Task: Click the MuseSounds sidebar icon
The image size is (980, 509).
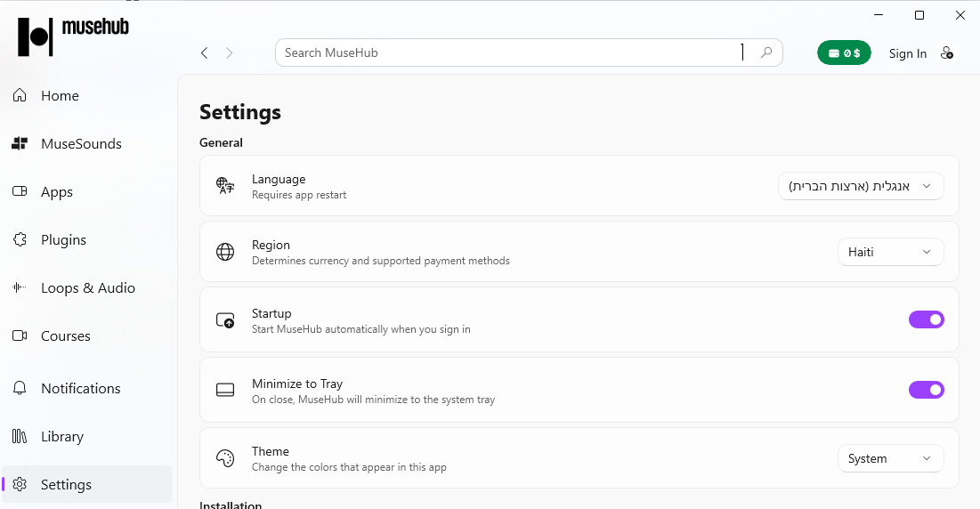Action: (x=20, y=143)
